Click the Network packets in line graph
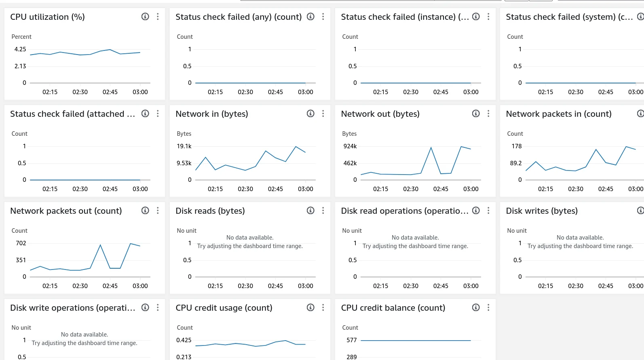 [x=581, y=159]
